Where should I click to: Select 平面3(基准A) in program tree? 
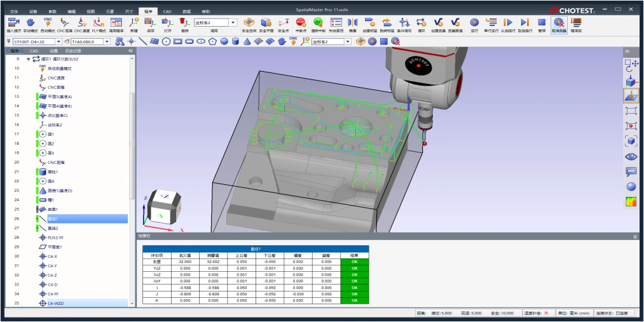point(60,97)
